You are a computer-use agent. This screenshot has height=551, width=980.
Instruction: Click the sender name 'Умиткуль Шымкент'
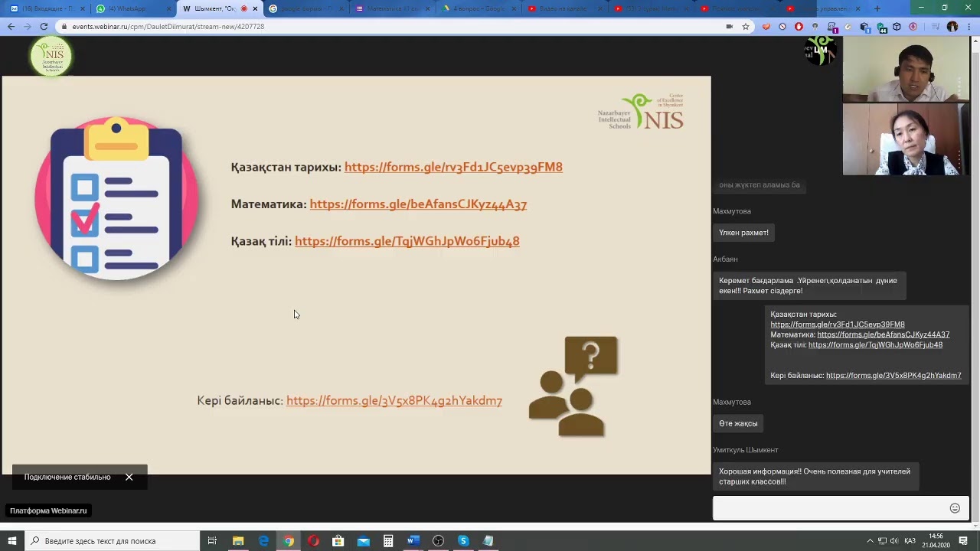pos(745,450)
